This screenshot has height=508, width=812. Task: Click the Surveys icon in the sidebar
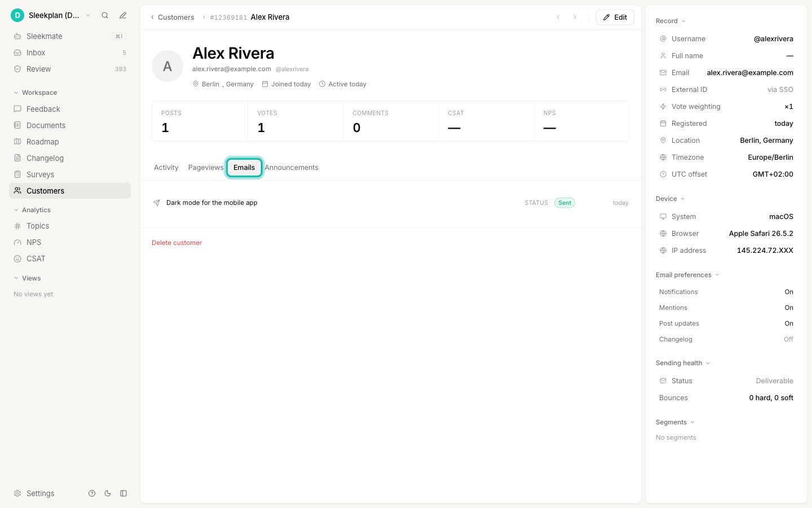(17, 174)
